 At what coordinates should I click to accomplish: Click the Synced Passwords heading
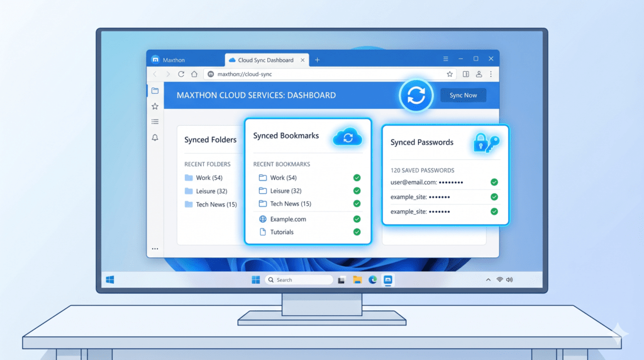click(422, 142)
